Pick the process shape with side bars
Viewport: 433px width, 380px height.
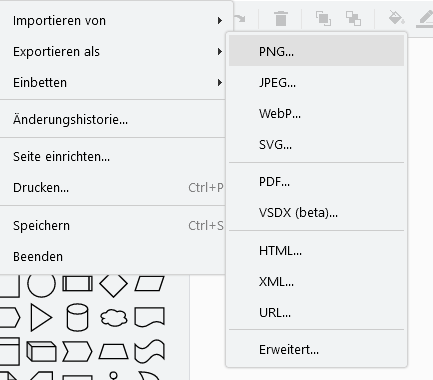coord(77,284)
